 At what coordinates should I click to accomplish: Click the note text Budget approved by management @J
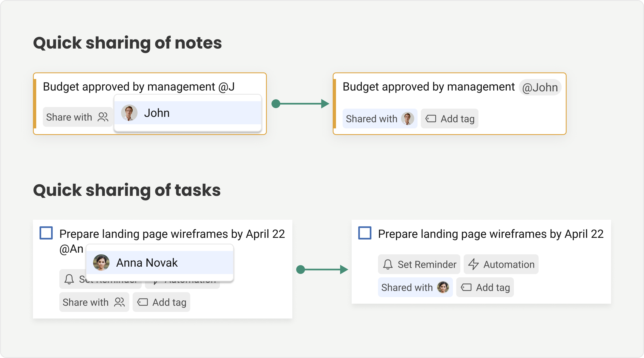pos(139,87)
